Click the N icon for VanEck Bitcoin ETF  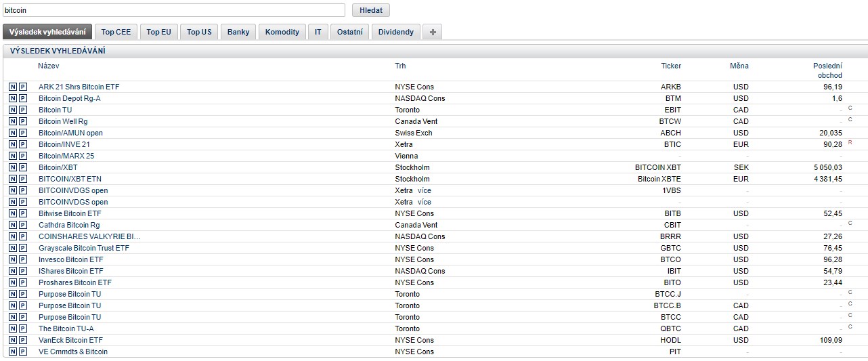(x=12, y=340)
